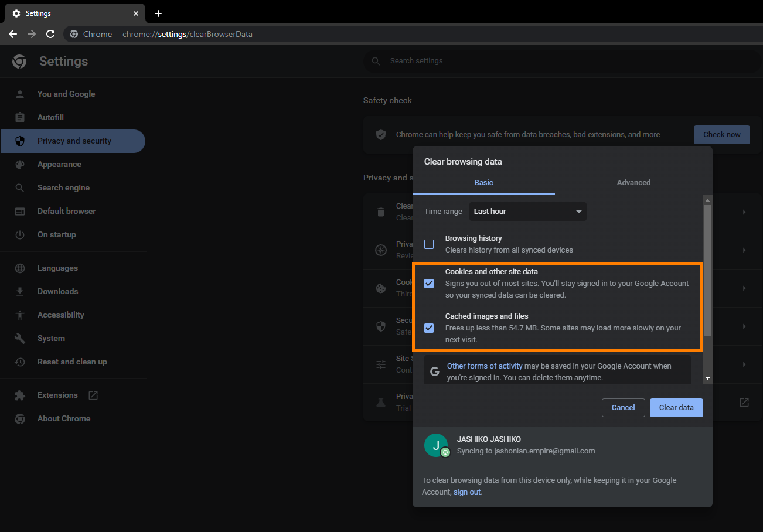Switch to the Advanced tab
The width and height of the screenshot is (763, 532).
pyautogui.click(x=633, y=182)
